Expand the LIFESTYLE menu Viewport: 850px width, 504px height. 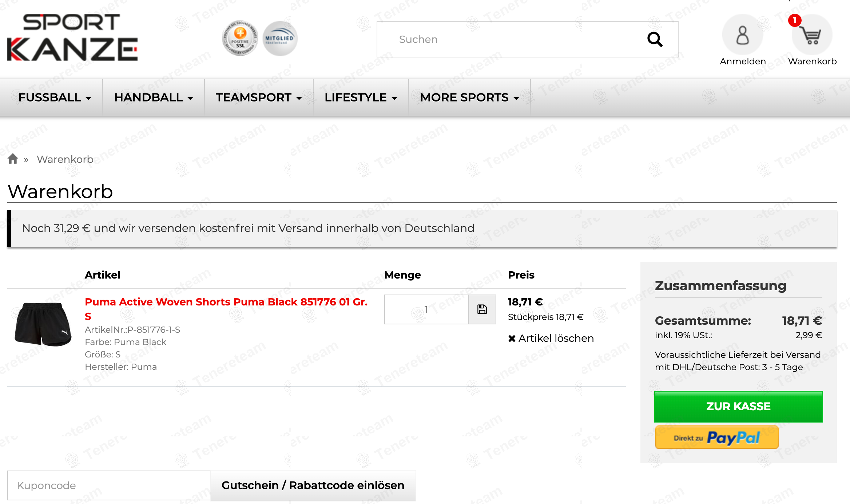pos(361,97)
